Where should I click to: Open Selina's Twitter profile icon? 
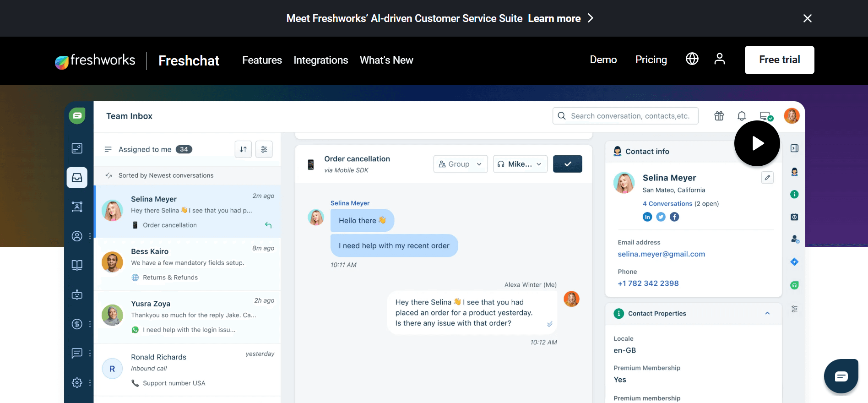(661, 217)
